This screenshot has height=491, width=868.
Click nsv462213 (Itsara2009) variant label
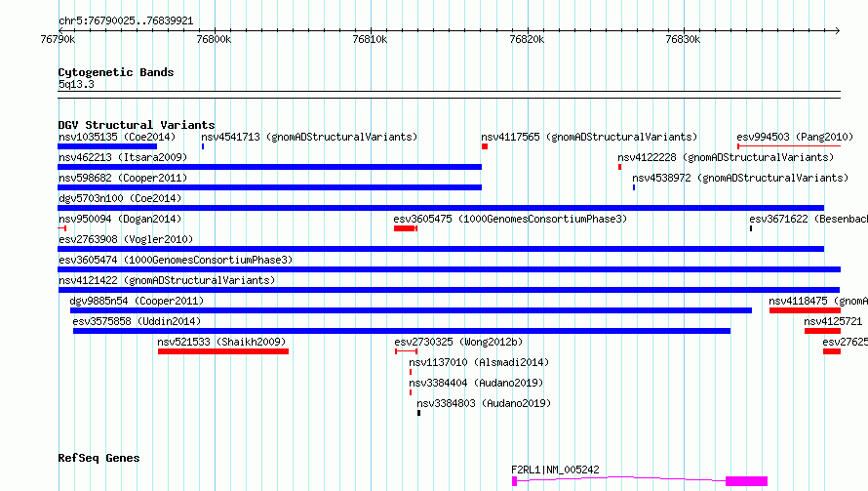123,157
